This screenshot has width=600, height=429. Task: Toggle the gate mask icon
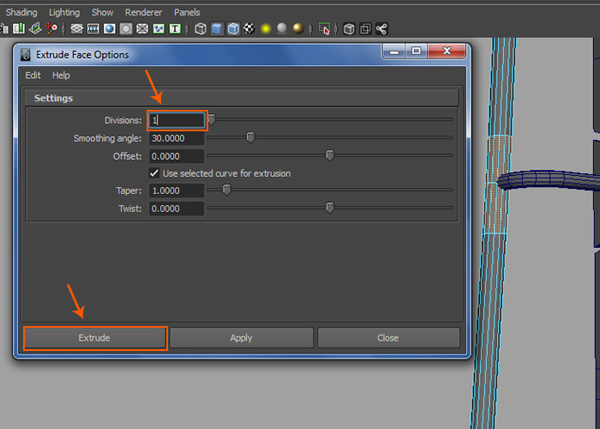tap(126, 29)
